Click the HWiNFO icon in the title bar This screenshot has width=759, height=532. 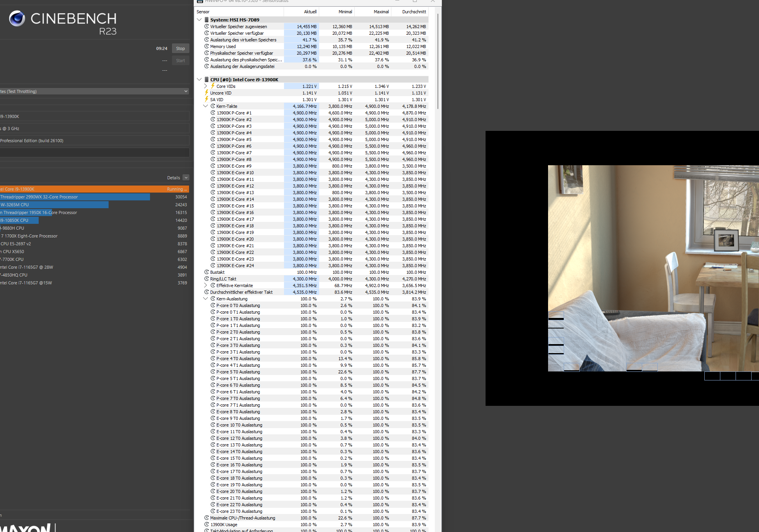click(200, 1)
